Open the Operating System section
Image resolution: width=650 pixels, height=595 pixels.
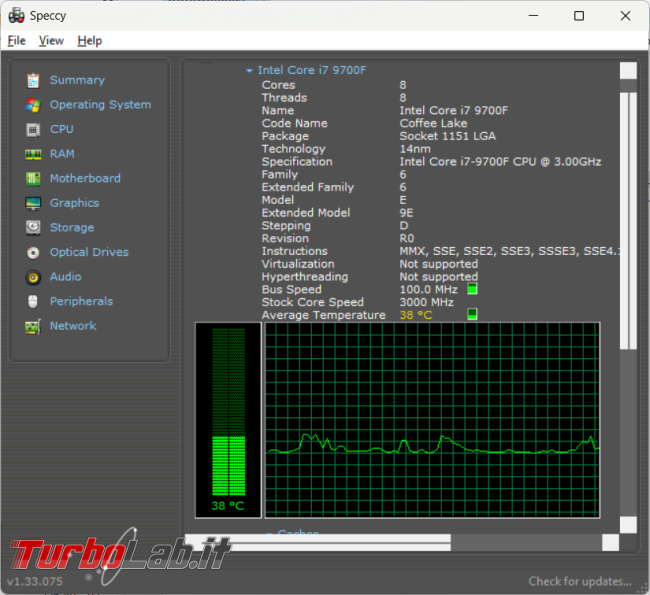[x=100, y=105]
